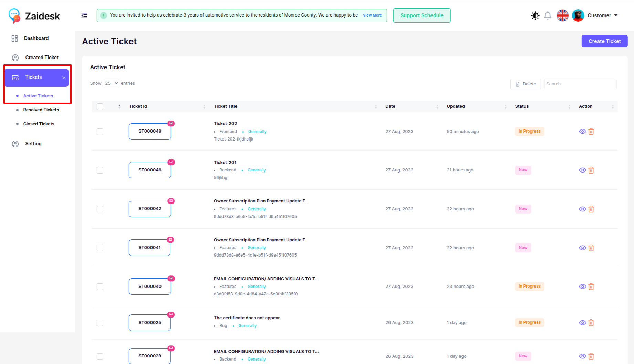The image size is (634, 364).
Task: View ticket ST000041 via eye icon
Action: [x=582, y=248]
